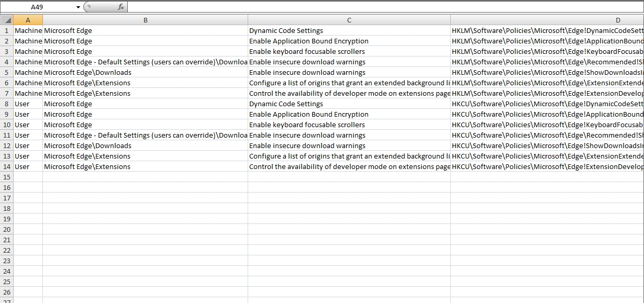This screenshot has width=644, height=303.
Task: Click 'Microsoft Edge\Downloads' cell in row 12
Action: click(x=145, y=145)
